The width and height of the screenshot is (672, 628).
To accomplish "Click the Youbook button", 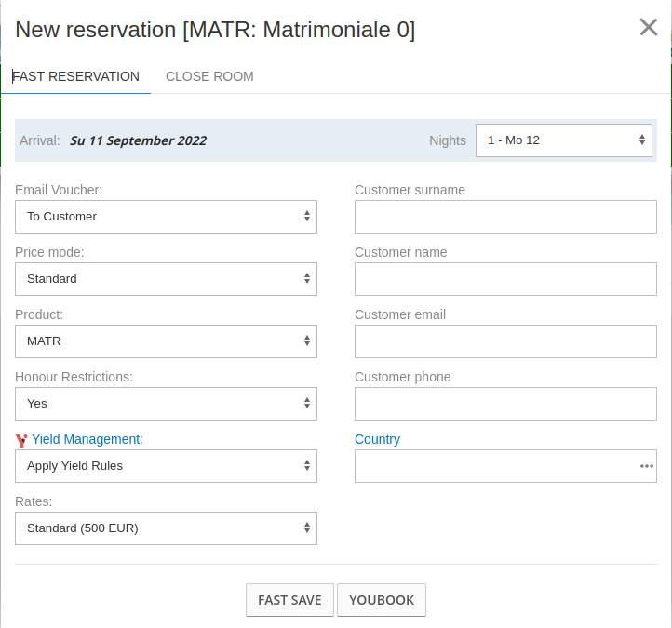I will tap(382, 600).
